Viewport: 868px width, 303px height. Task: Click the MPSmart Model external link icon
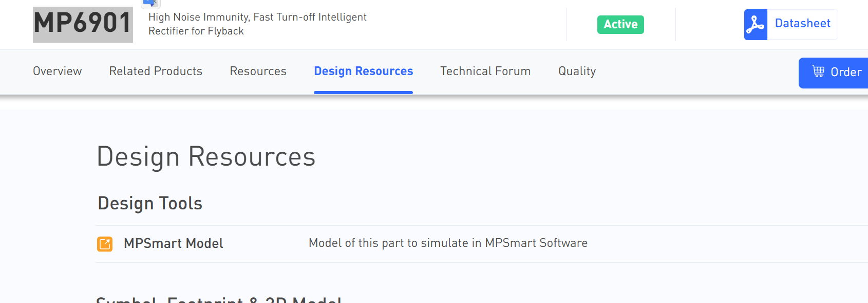click(x=105, y=244)
